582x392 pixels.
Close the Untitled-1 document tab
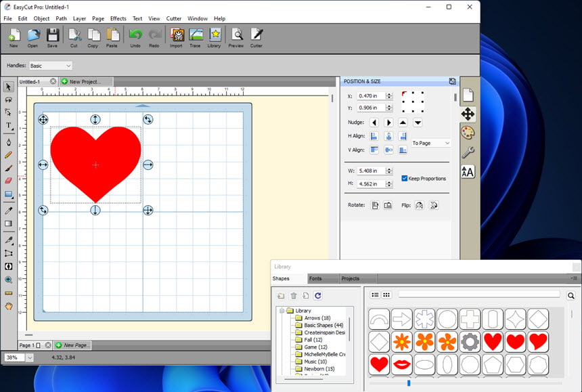coord(53,81)
